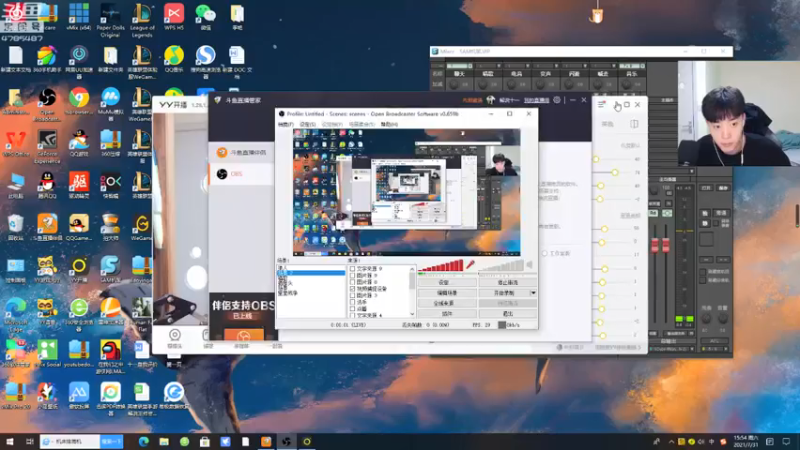Toggle the 图片源 9 source checkbox
This screenshot has width=800, height=450.
(x=353, y=276)
